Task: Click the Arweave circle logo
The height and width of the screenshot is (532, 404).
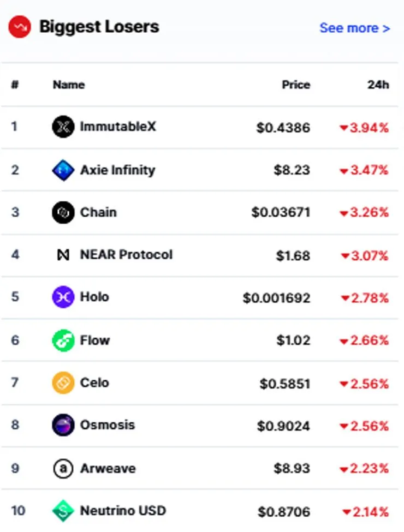Action: click(x=63, y=469)
